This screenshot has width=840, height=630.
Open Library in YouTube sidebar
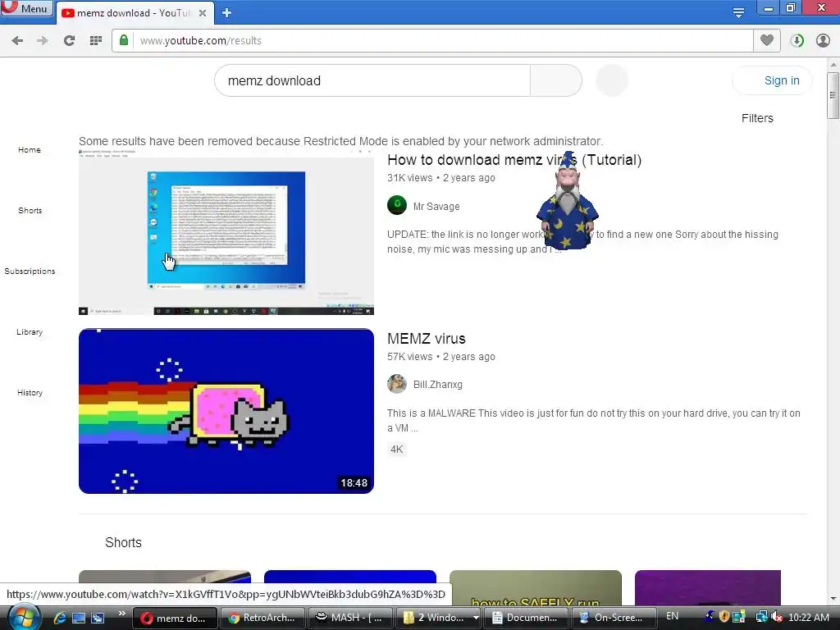[30, 332]
